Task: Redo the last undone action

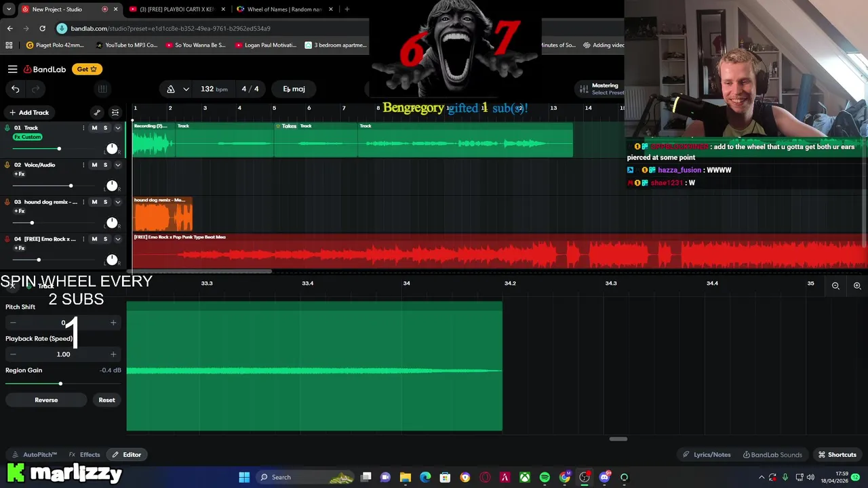Action: 36,89
